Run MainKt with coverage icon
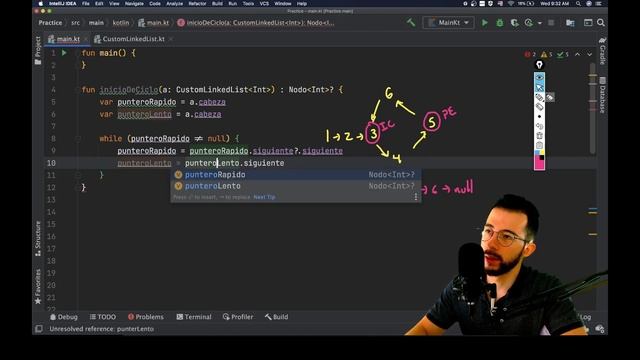 pos(514,23)
